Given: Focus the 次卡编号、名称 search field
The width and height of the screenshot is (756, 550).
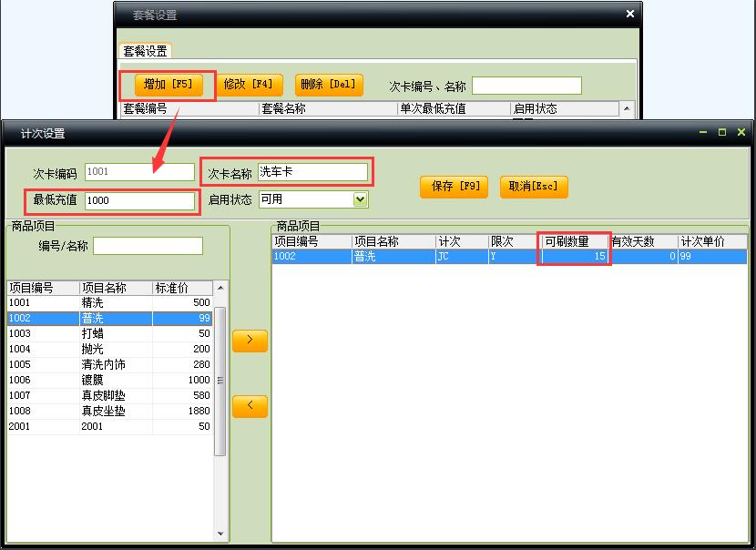Looking at the screenshot, I should [526, 86].
